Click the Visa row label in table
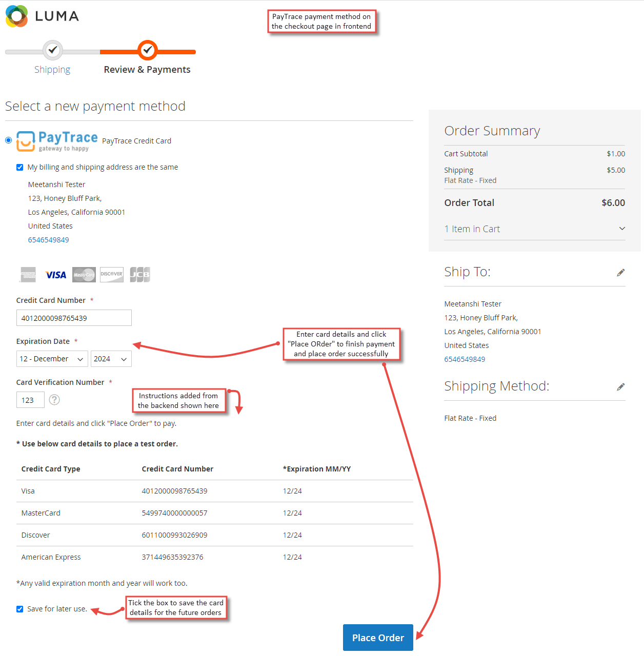The width and height of the screenshot is (644, 656). (x=28, y=491)
